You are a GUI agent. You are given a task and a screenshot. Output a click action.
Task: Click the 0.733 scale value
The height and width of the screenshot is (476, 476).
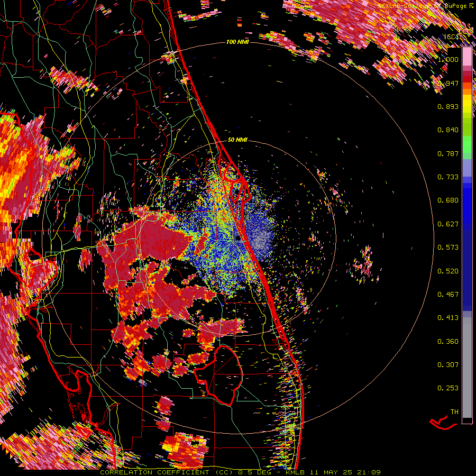(x=448, y=177)
